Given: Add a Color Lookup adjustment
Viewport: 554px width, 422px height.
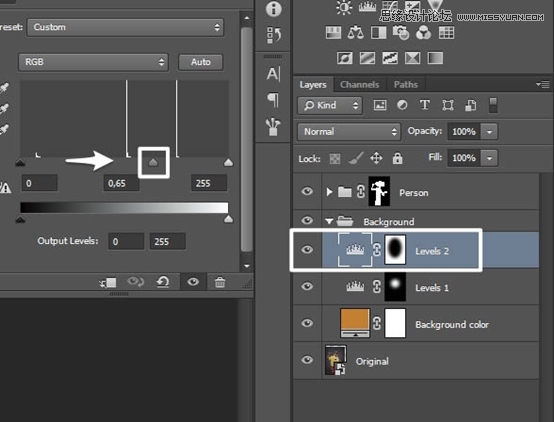Looking at the screenshot, I should (x=446, y=33).
